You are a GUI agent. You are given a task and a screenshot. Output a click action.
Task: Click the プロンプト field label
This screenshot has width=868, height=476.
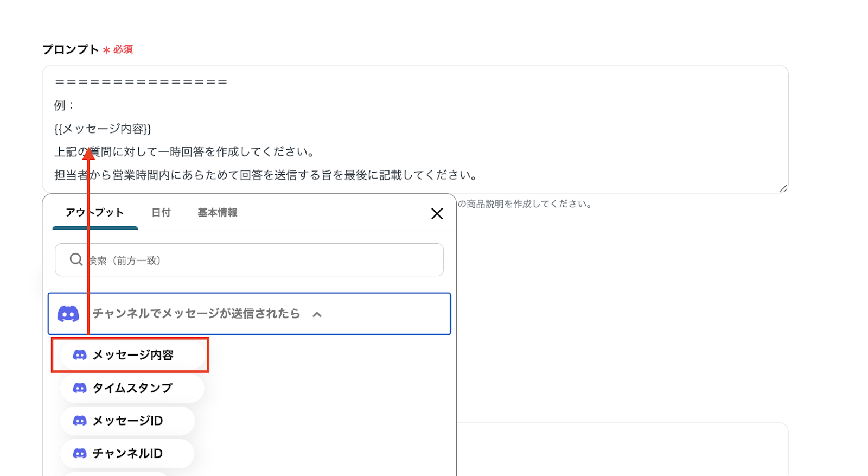(x=71, y=49)
